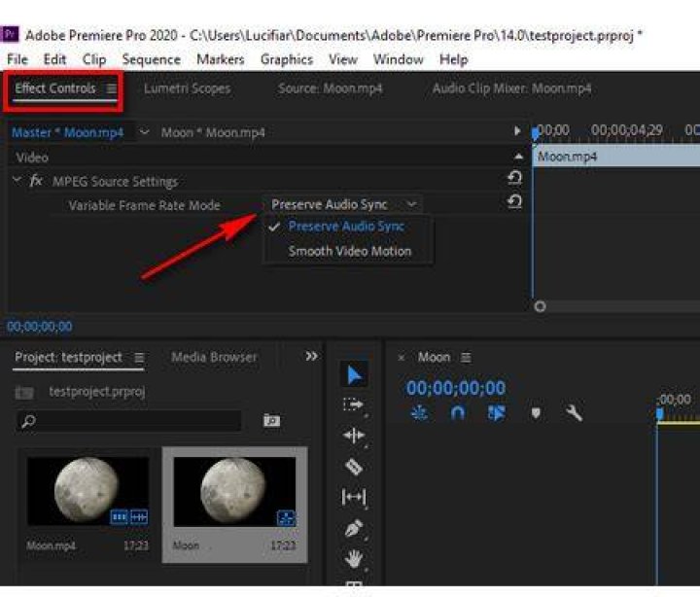700x597 pixels.
Task: Select the Razor tool
Action: pos(354,467)
